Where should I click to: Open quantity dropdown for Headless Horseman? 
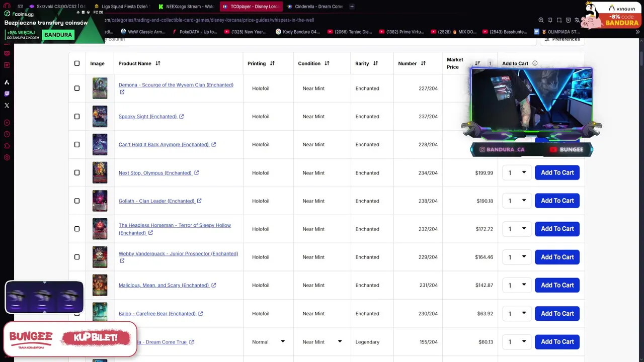pyautogui.click(x=517, y=229)
